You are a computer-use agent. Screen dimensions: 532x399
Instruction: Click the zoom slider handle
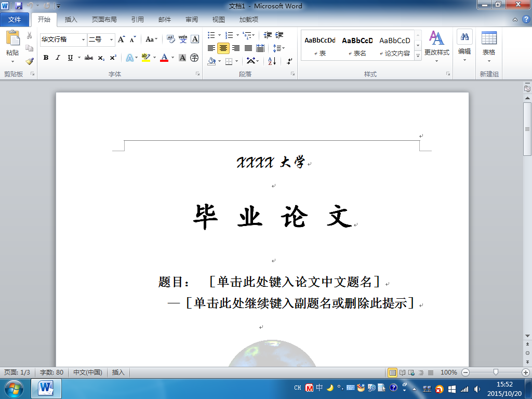point(496,373)
